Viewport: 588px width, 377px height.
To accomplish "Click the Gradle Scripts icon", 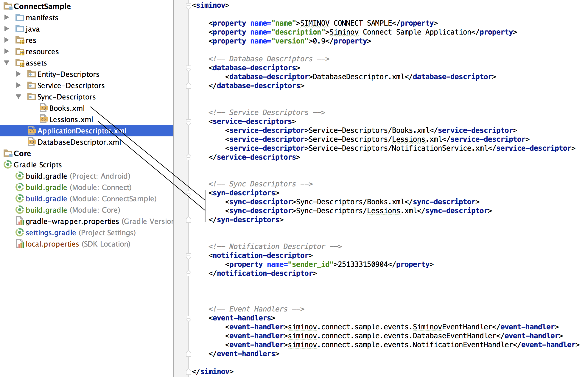I will [7, 164].
